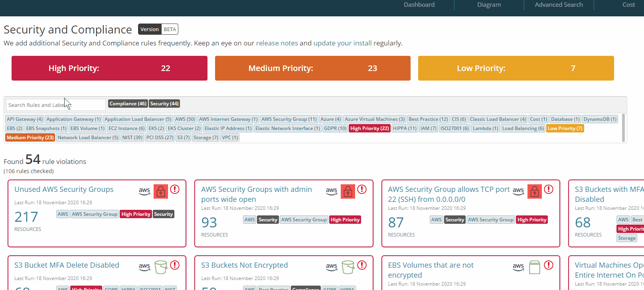Open the Dashboard tab
The image size is (644, 290).
[x=419, y=5]
